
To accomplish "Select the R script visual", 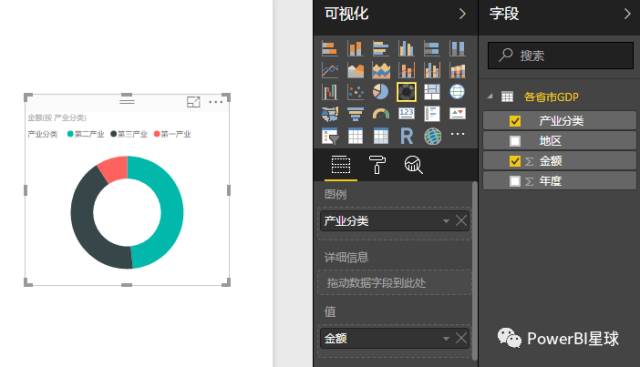I will coord(406,136).
